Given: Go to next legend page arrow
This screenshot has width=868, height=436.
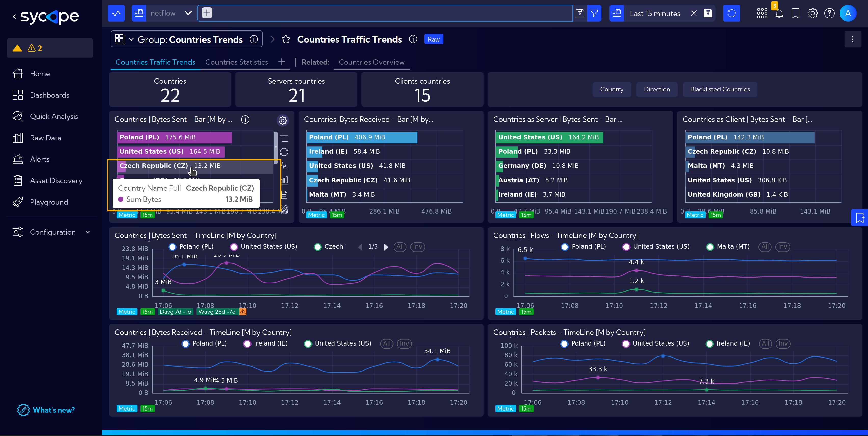Looking at the screenshot, I should (386, 247).
